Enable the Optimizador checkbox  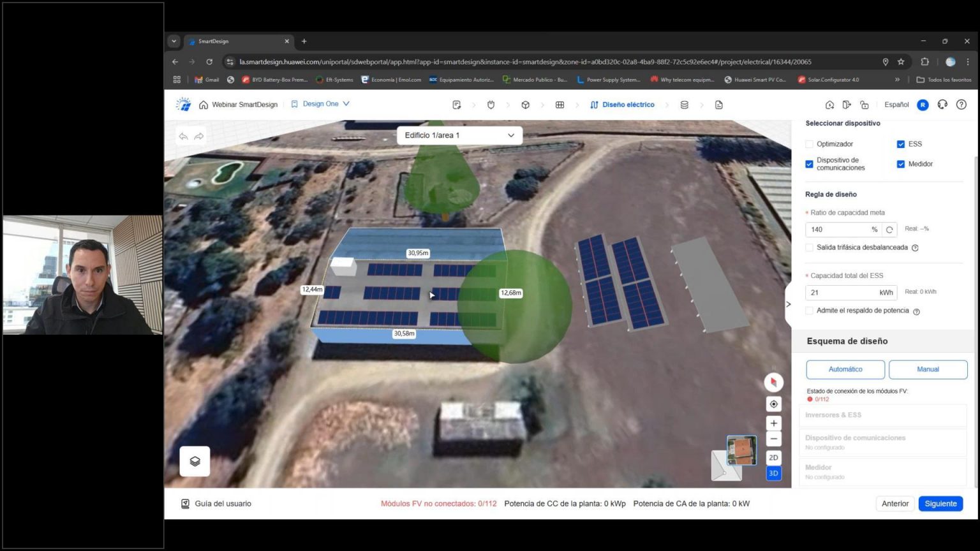click(809, 143)
